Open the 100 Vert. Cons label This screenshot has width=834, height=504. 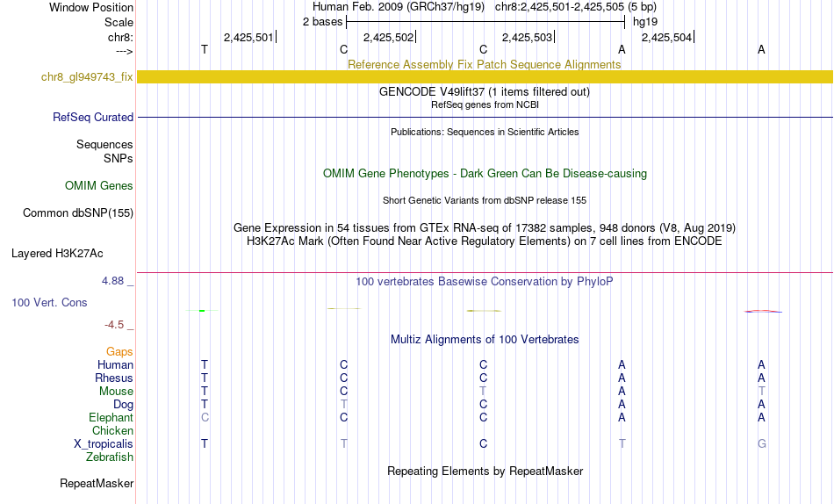49,302
